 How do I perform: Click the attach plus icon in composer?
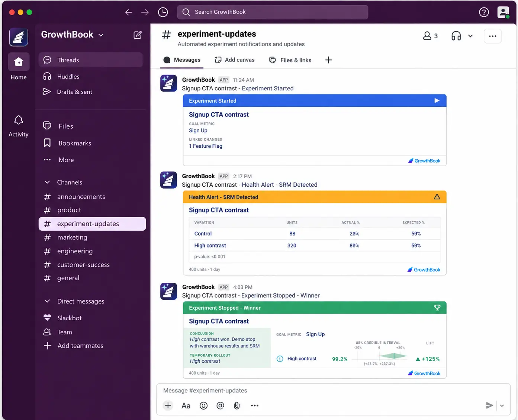[168, 405]
